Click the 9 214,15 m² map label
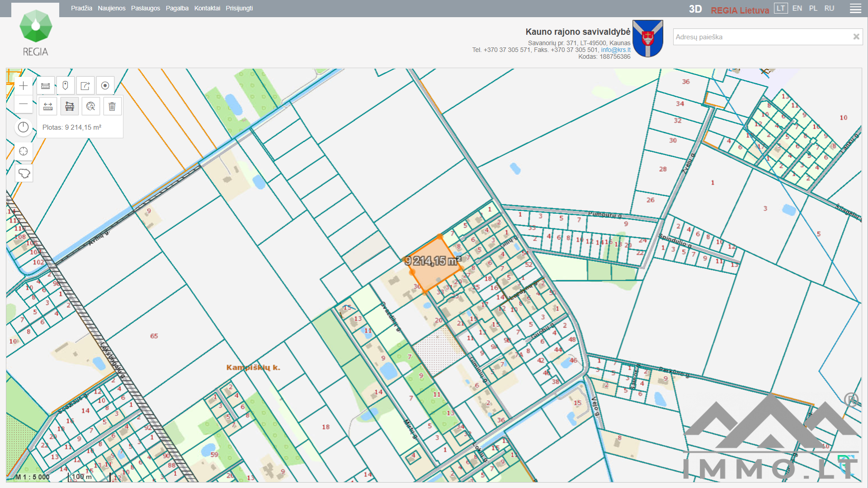 433,261
